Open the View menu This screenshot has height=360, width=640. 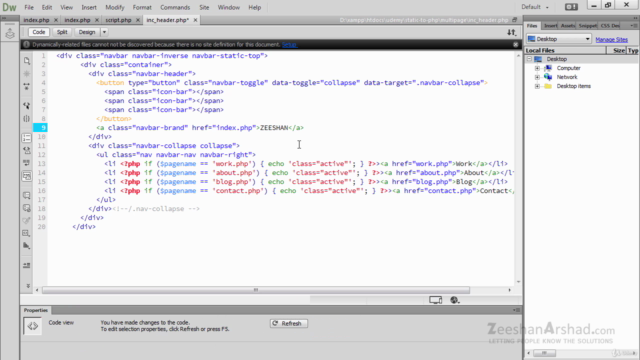(67, 7)
